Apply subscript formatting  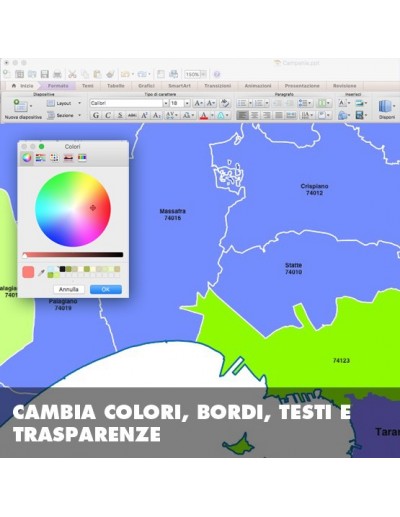156,115
